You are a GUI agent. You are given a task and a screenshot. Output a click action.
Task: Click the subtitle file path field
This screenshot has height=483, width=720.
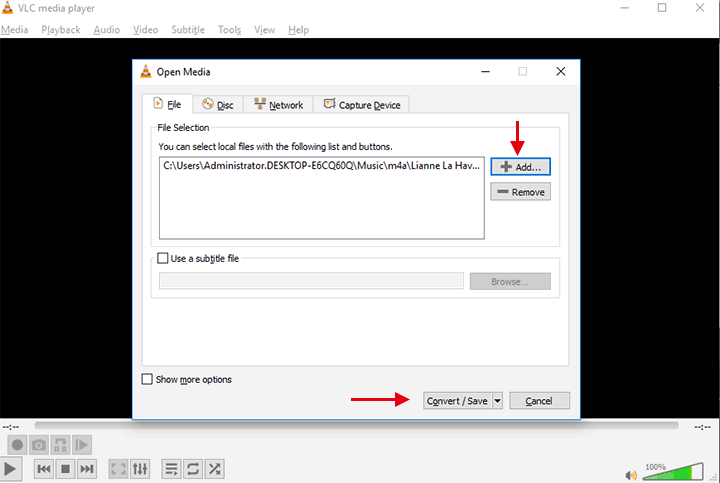tap(311, 281)
